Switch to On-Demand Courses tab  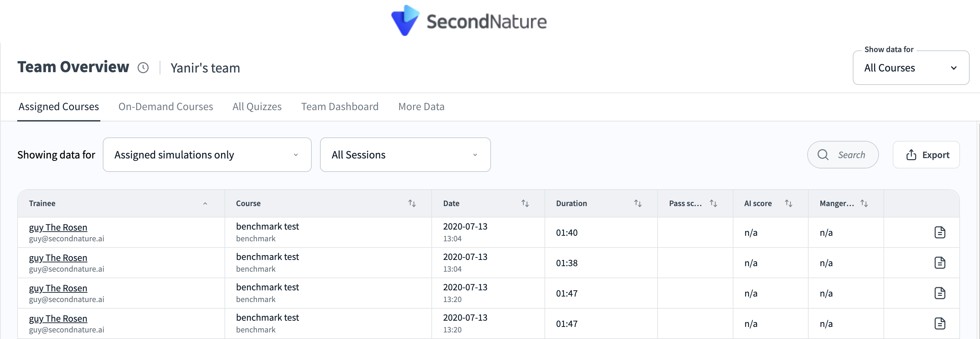tap(166, 107)
